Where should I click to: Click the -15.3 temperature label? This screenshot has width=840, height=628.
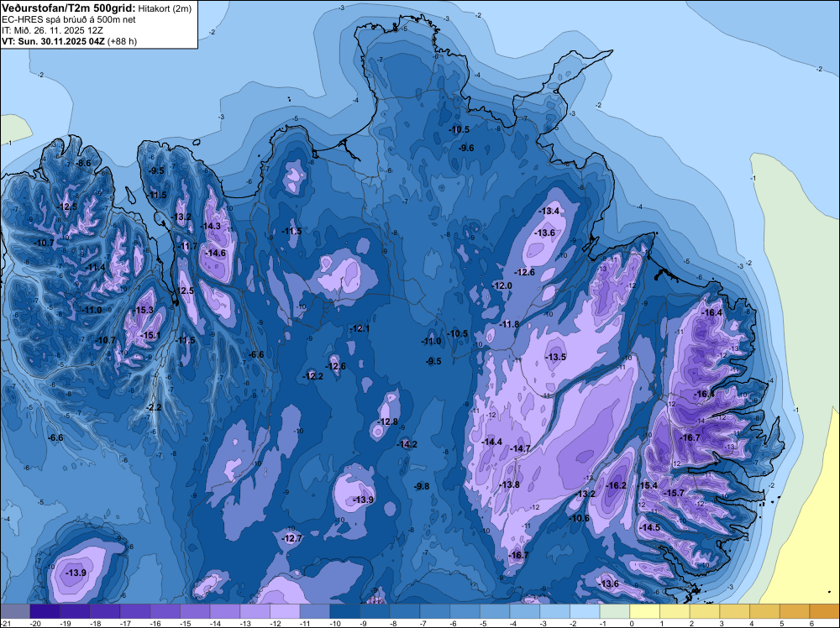tap(144, 310)
